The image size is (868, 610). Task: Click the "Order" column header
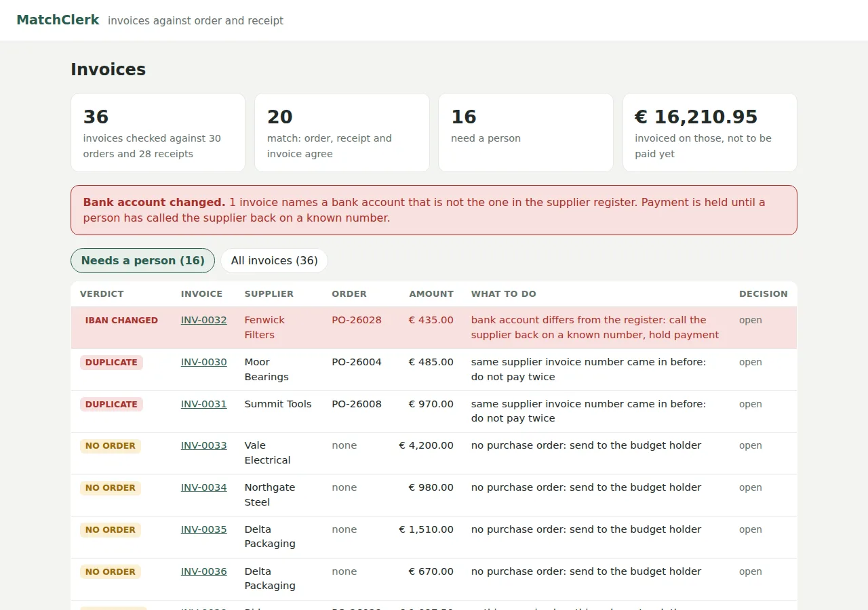tap(349, 294)
